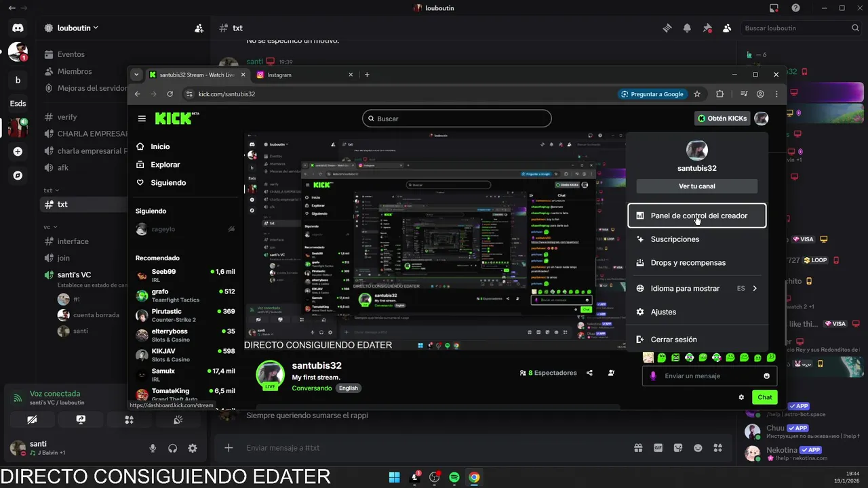
Task: Go back in Chrome
Action: tap(138, 94)
